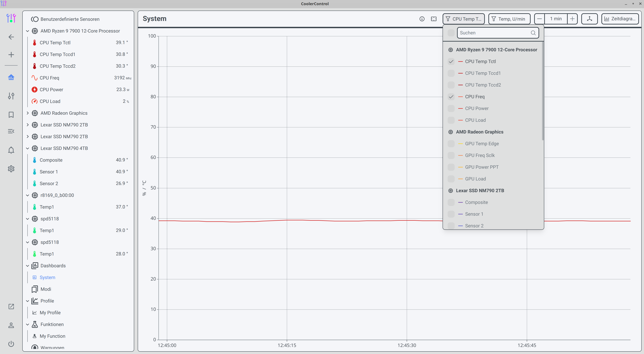Open the alerts bell icon
Image resolution: width=644 pixels, height=354 pixels.
11,150
